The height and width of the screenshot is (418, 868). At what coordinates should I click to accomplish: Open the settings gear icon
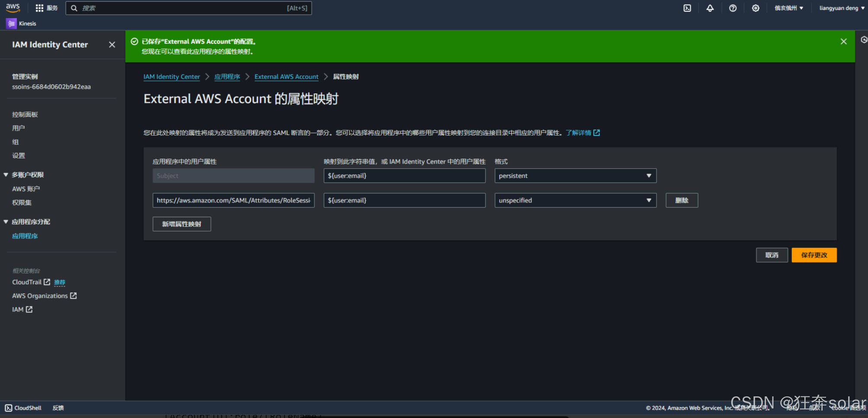(756, 8)
